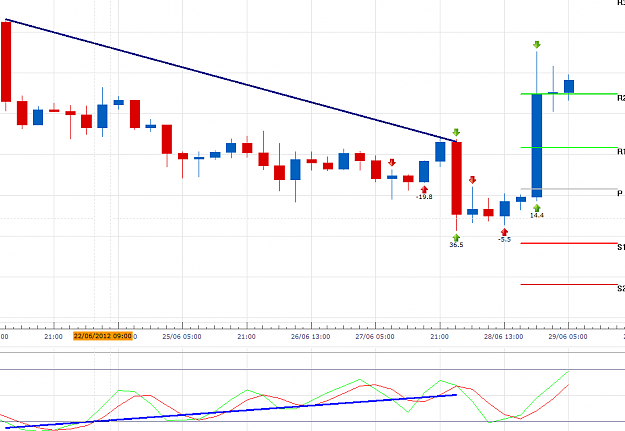
Task: Select the blue rising trendline on the oscillator
Action: coord(231,411)
